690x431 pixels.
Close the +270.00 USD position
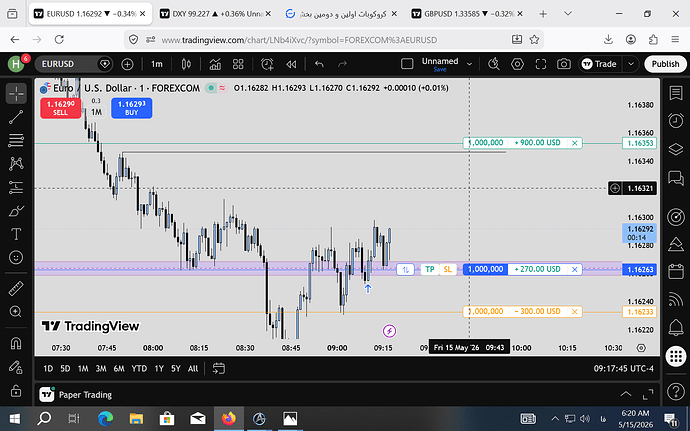[574, 269]
